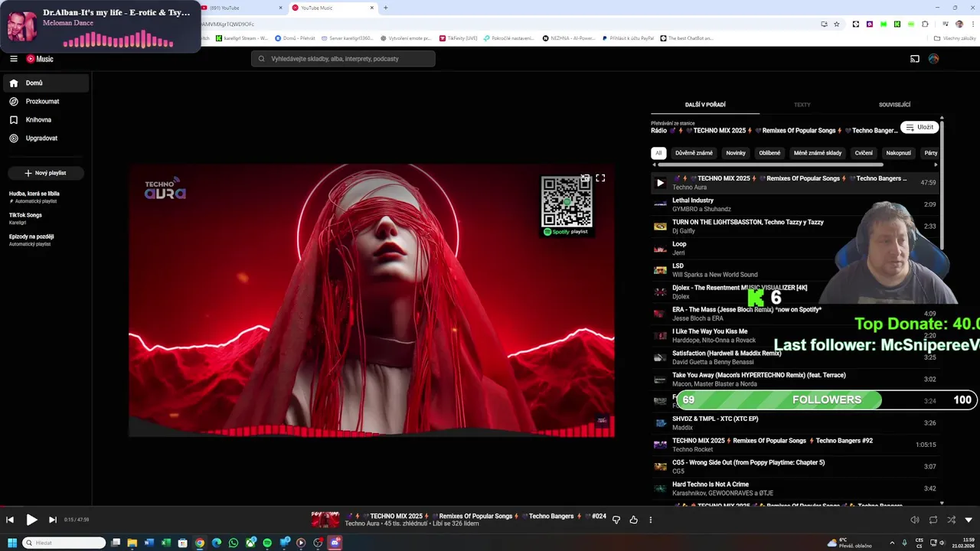The image size is (980, 551).
Task: Collapse the player page with down arrow
Action: 969,520
